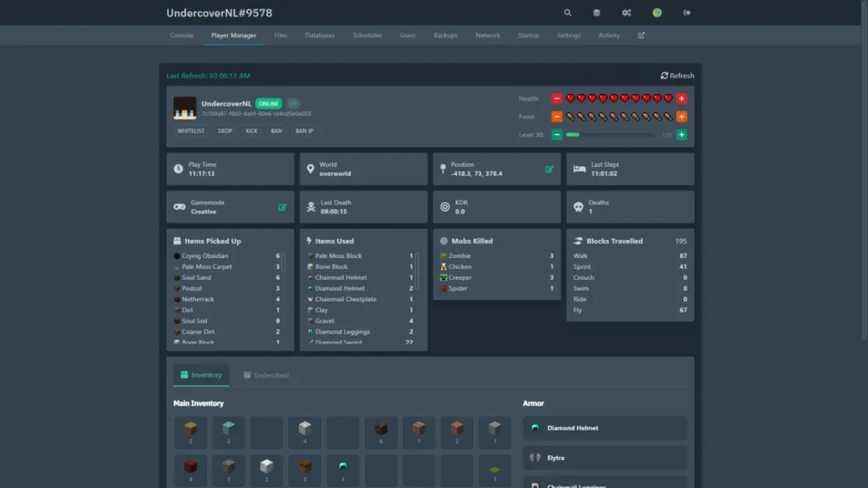Decrease level with green minus button
868x488 pixels.
point(557,134)
